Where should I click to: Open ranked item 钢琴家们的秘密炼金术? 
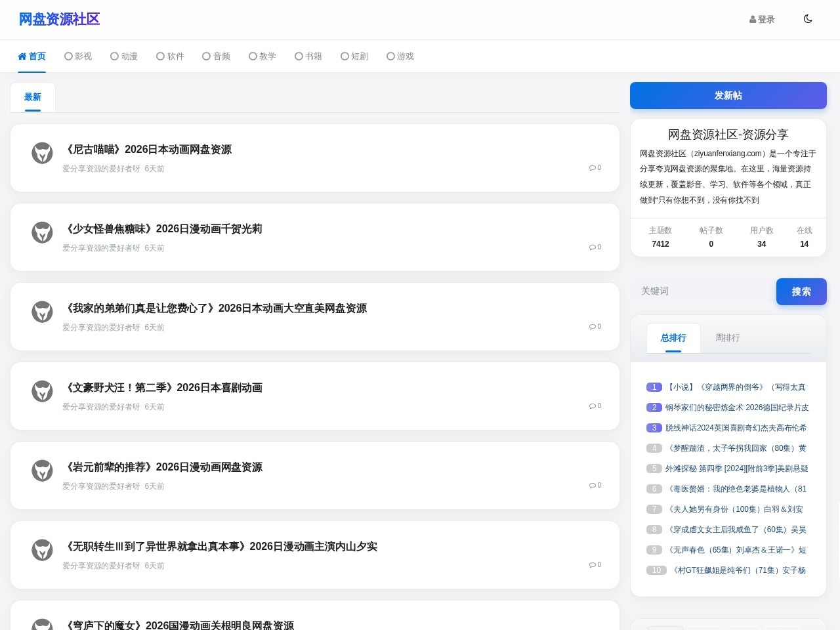pyautogui.click(x=737, y=408)
